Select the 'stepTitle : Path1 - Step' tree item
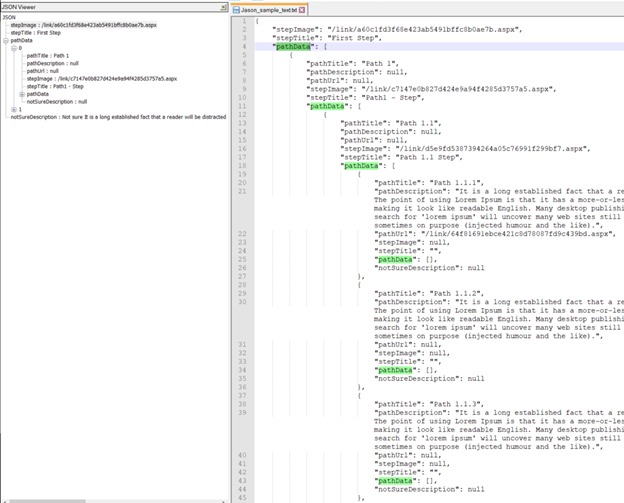The height and width of the screenshot is (503, 624). (x=56, y=86)
